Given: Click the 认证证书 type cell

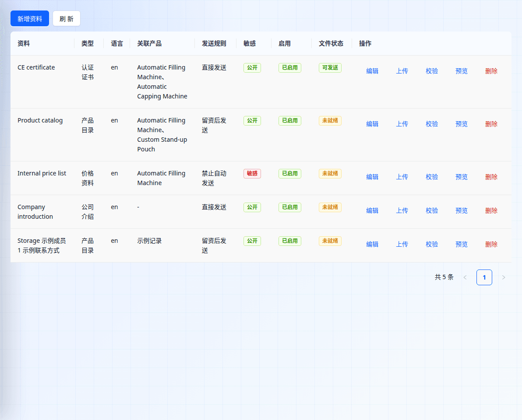Looking at the screenshot, I should (x=88, y=72).
